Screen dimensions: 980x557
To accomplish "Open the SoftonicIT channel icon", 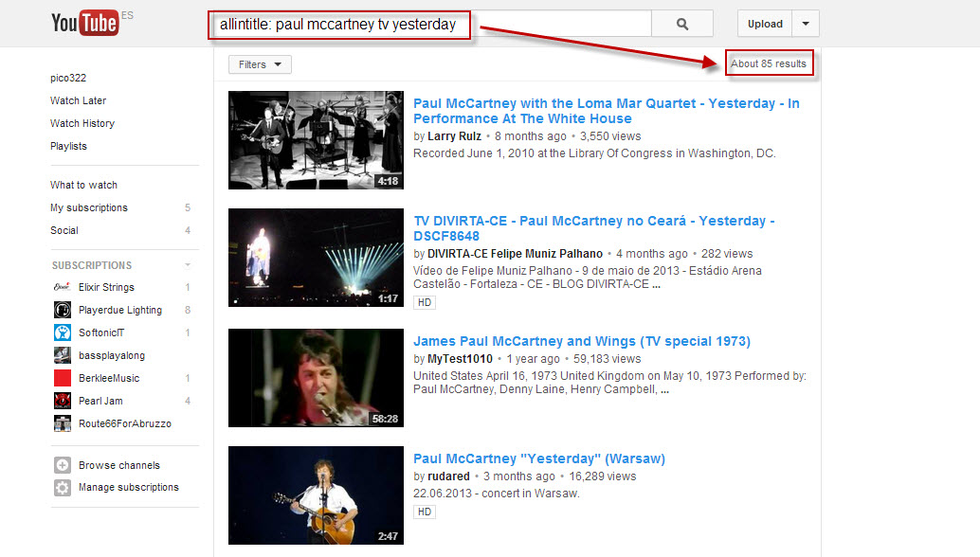I will (63, 332).
